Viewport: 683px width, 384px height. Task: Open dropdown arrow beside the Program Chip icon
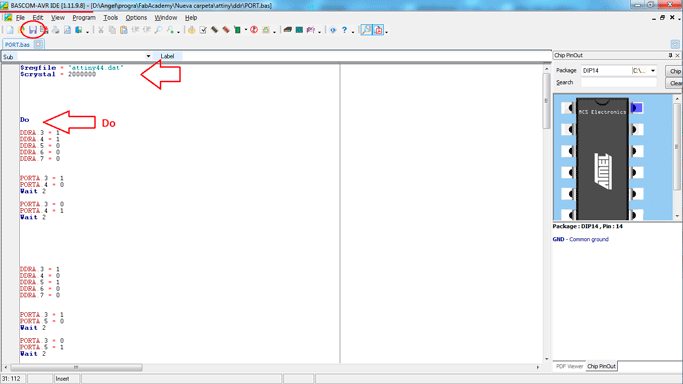point(246,30)
